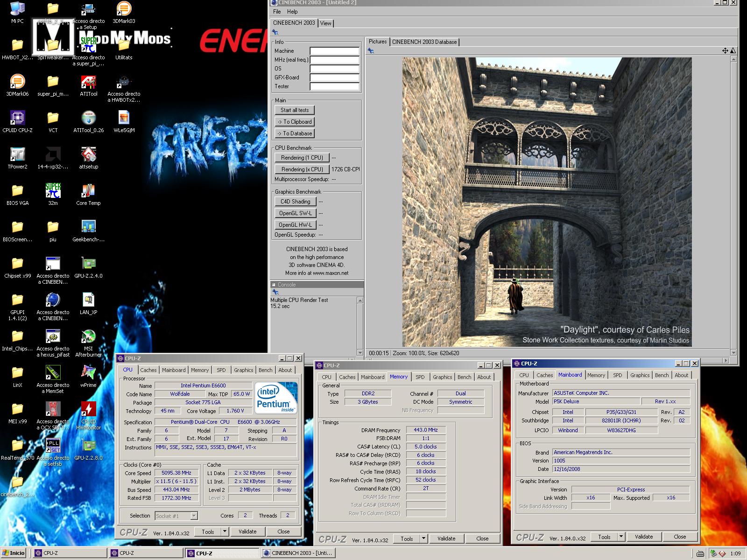This screenshot has height=560, width=747.
Task: Run the Rendering (x CPU) benchmark
Action: 302,169
